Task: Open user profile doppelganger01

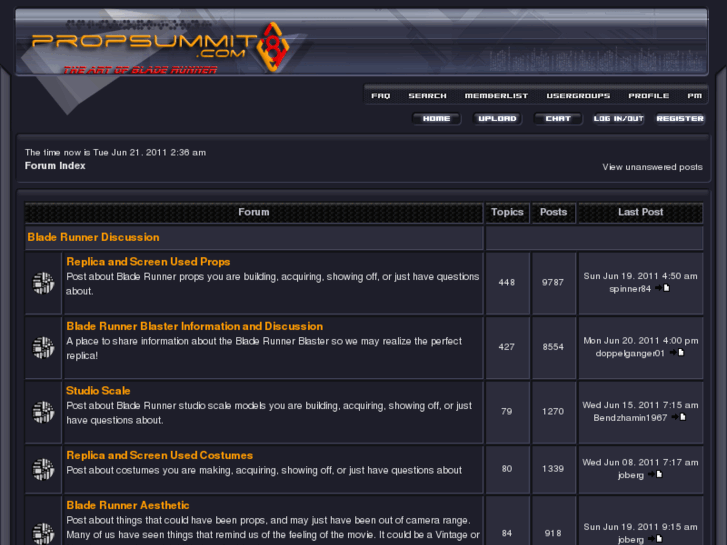Action: [x=630, y=353]
